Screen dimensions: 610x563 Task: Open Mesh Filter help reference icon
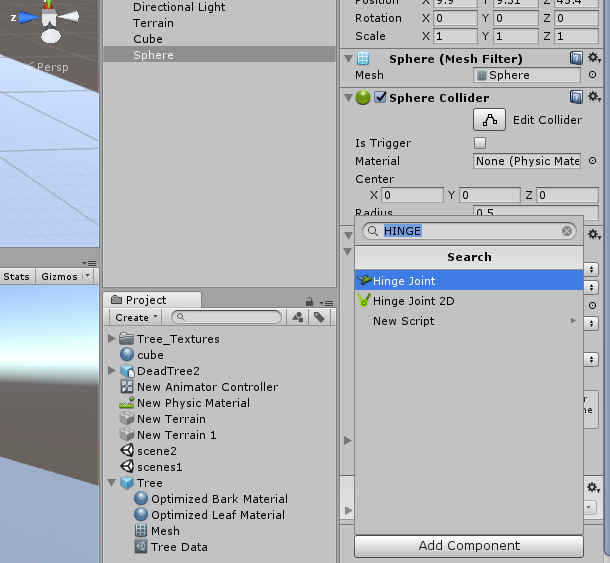coord(576,58)
